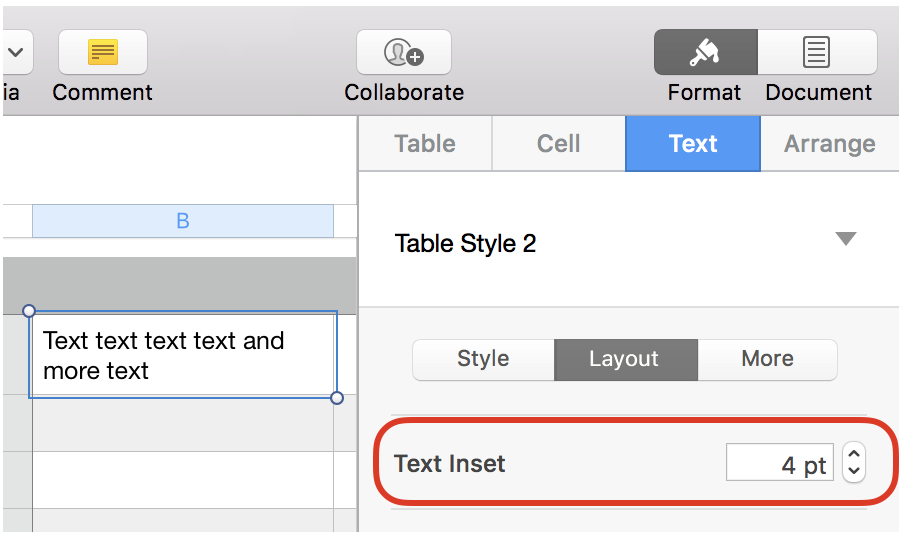Select the More segment button

point(767,359)
